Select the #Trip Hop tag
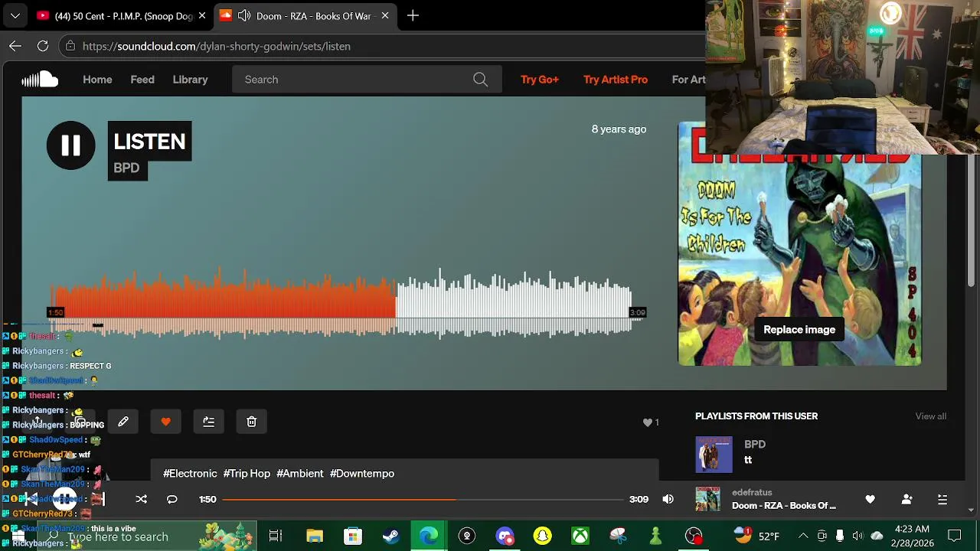Image resolution: width=980 pixels, height=551 pixels. (247, 474)
